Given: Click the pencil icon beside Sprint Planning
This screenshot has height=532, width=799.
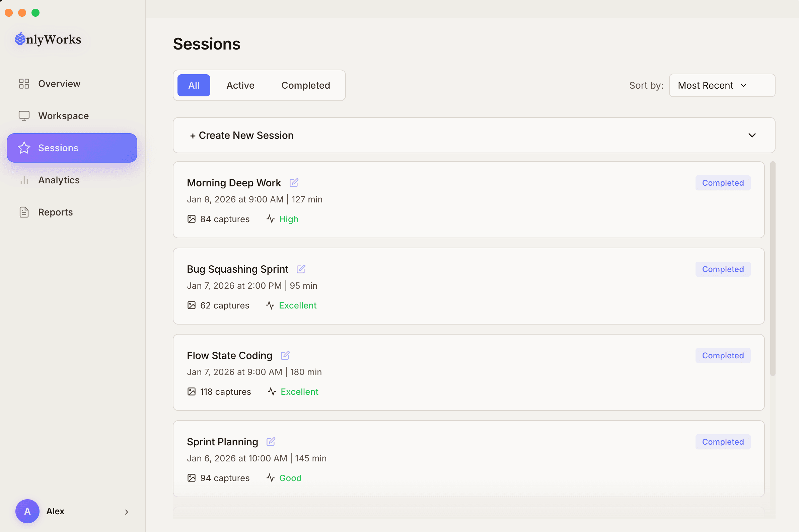Looking at the screenshot, I should [x=270, y=441].
